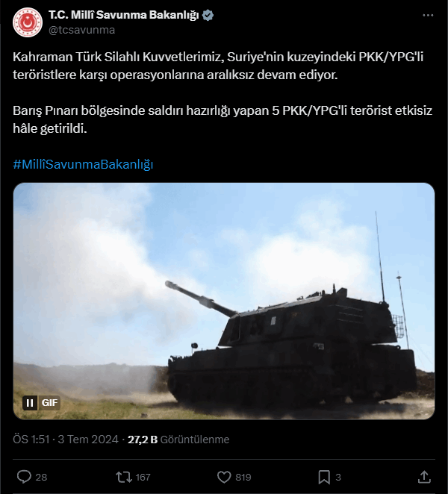Click the verified badge icon
The width and height of the screenshot is (448, 494).
tap(208, 15)
